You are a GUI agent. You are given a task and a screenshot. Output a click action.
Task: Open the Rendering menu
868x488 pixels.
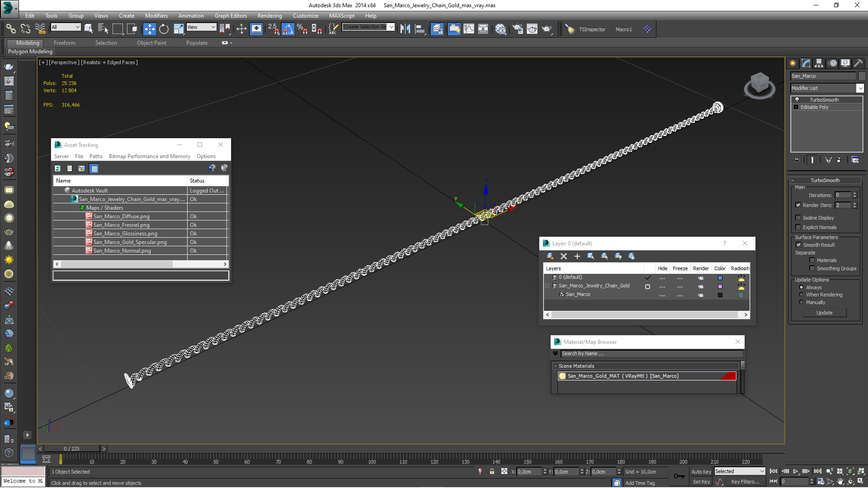click(270, 16)
